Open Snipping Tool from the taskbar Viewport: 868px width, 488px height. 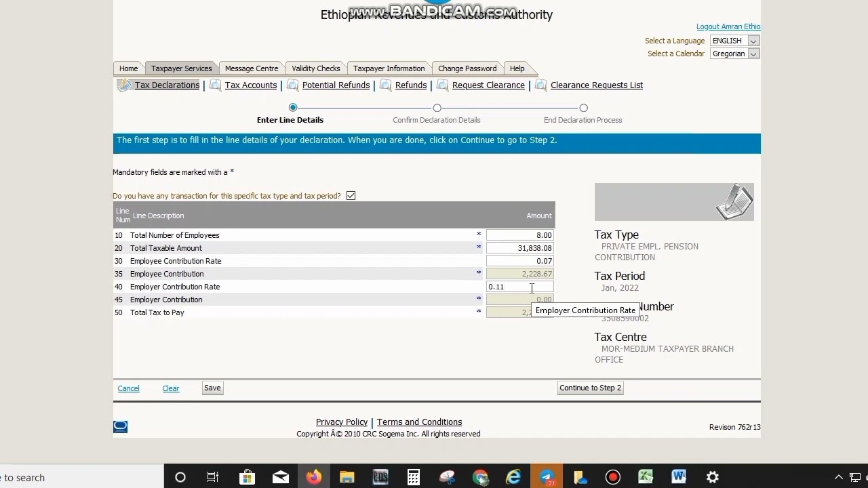(447, 477)
